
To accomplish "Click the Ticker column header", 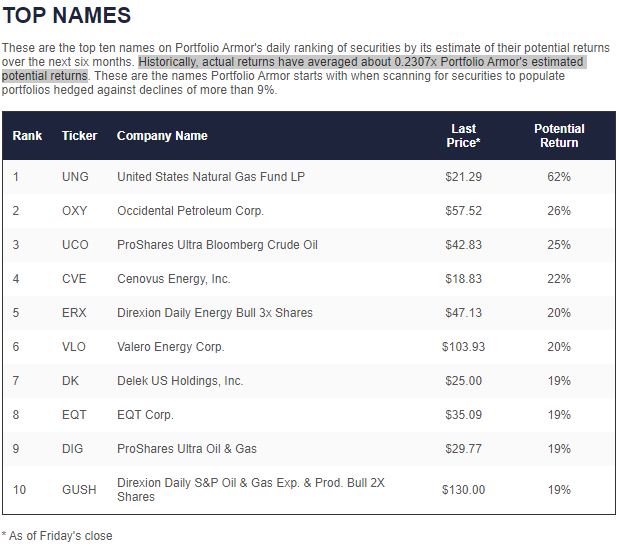I will 79,136.
